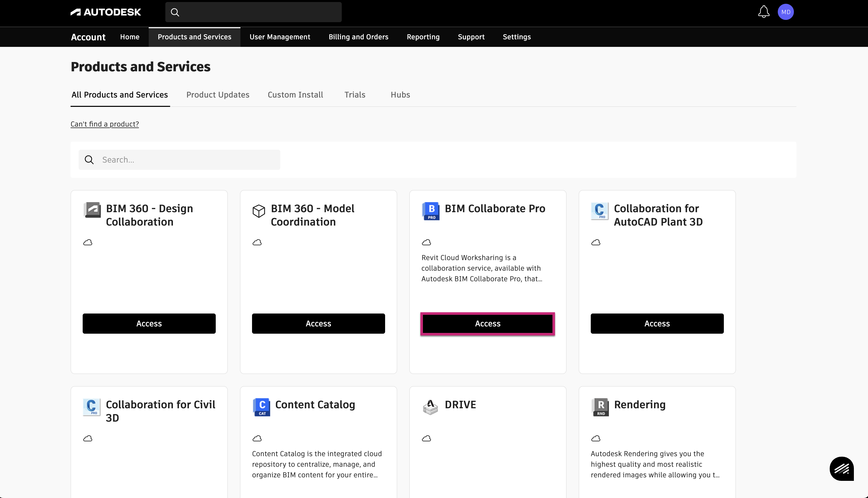This screenshot has width=868, height=498.
Task: Open the notification bell
Action: (764, 12)
